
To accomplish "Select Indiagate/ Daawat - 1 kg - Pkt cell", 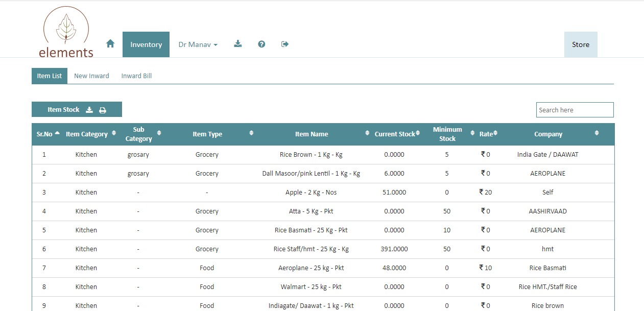I will click(311, 306).
